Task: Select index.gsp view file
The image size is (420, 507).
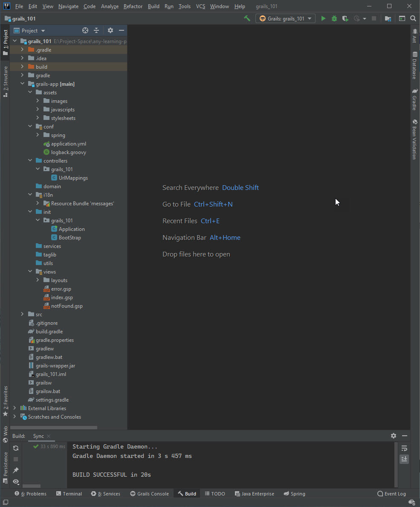Action: tap(62, 297)
